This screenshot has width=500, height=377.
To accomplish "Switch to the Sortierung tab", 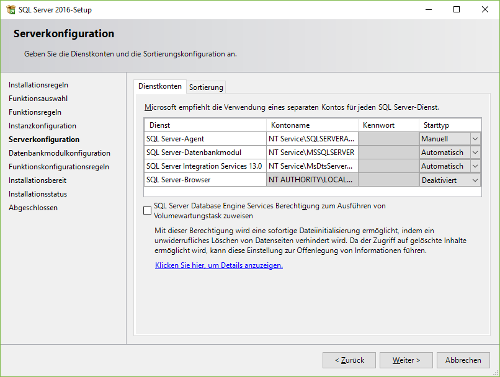I will tap(206, 87).
